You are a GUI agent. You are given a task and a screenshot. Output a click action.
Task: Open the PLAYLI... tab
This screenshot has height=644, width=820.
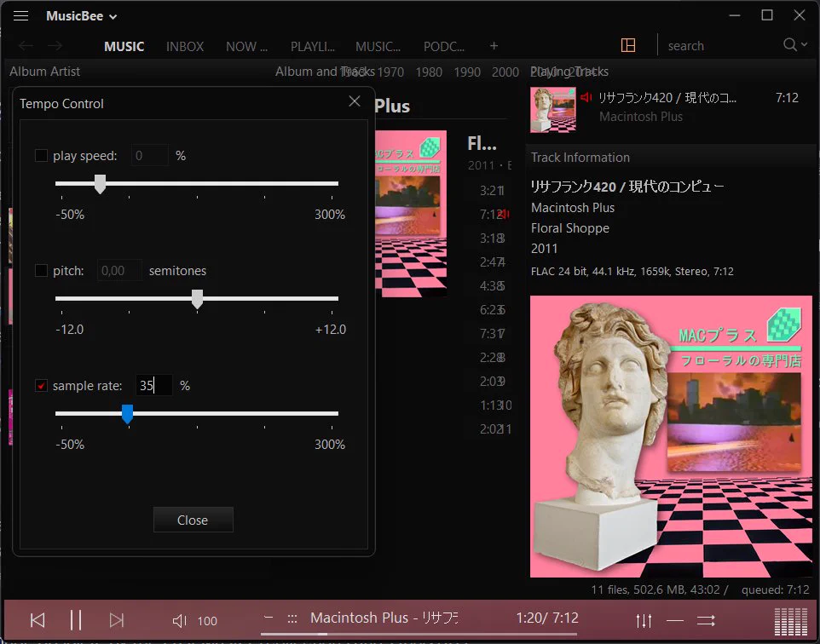pos(312,47)
